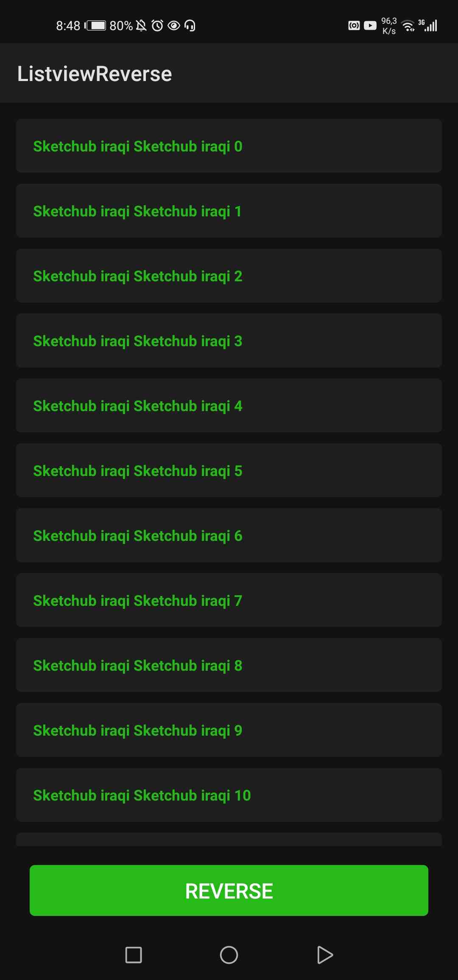Viewport: 458px width, 980px height.
Task: Select list item Sketchub iraqi 5
Action: 229,470
